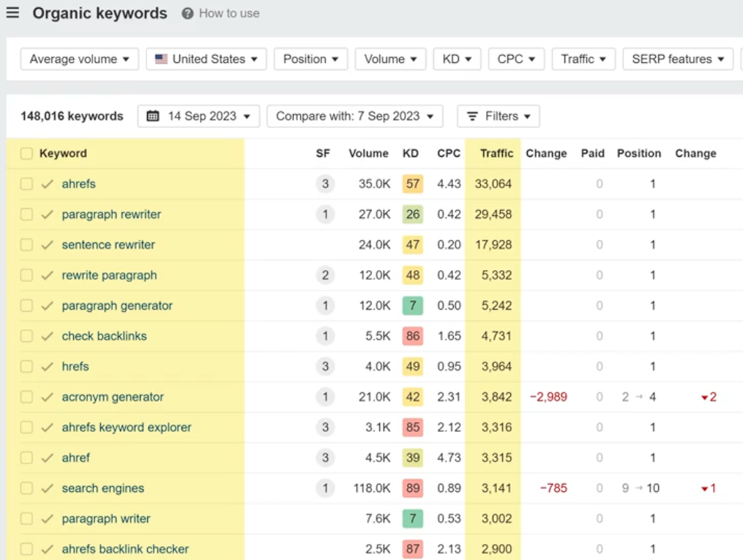The image size is (743, 560).
Task: Open the paragraph rewriter keyword link
Action: 111,214
